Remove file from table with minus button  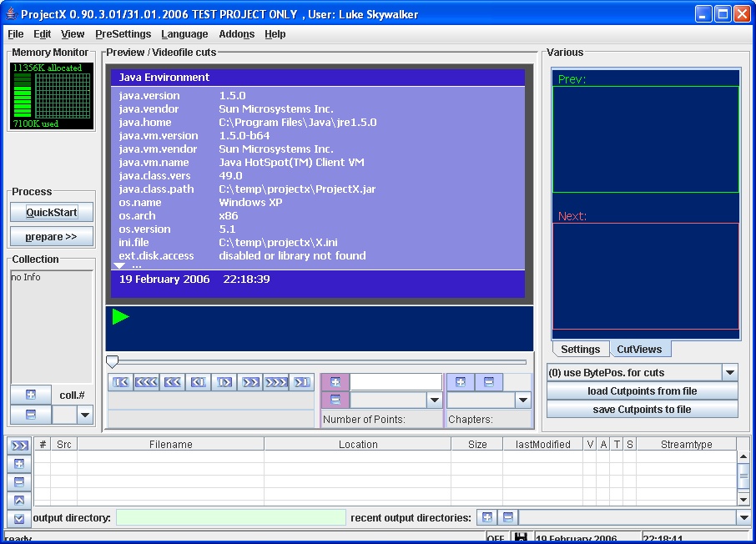[19, 481]
